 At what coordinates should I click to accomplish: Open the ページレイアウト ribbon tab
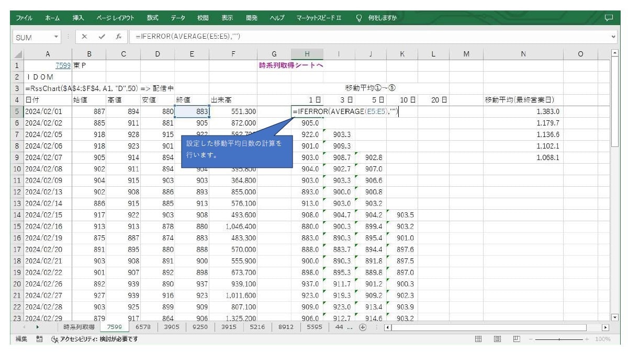click(116, 17)
